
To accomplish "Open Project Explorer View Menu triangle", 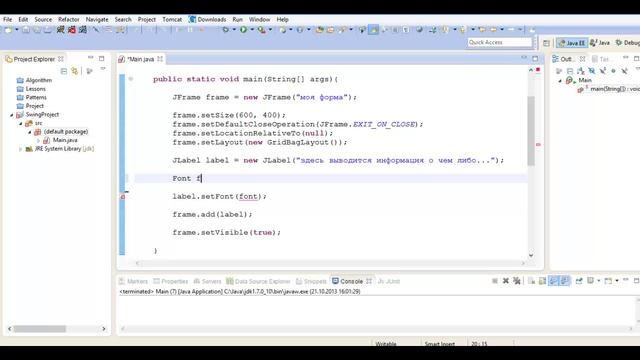I will coord(103,69).
